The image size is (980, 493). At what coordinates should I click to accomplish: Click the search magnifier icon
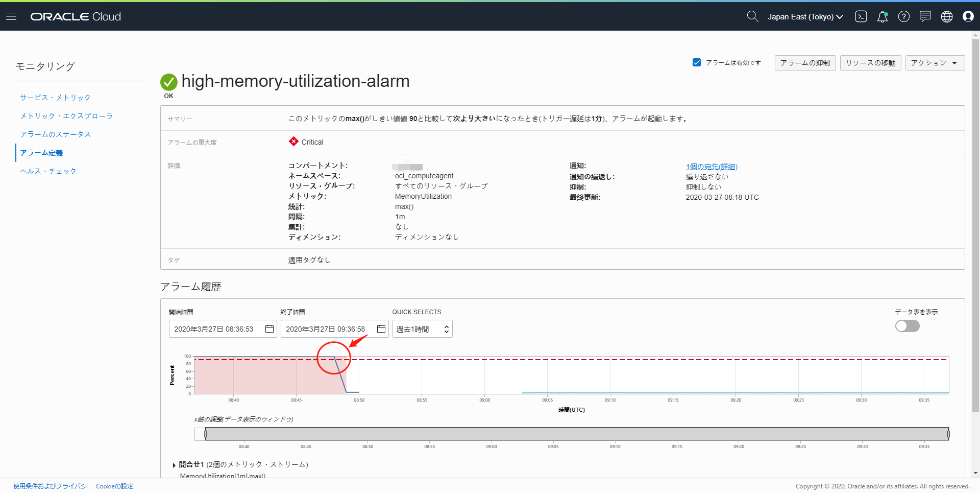752,16
